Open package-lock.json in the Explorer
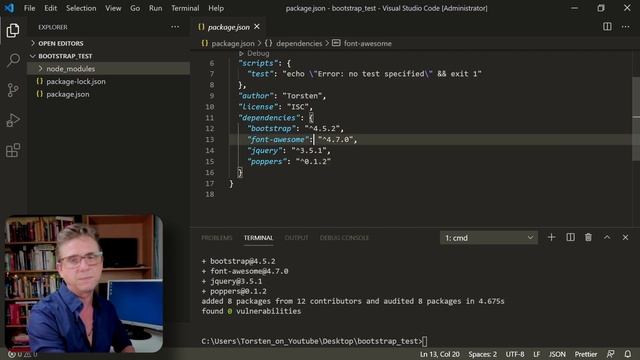Image resolution: width=640 pixels, height=360 pixels. coord(76,81)
